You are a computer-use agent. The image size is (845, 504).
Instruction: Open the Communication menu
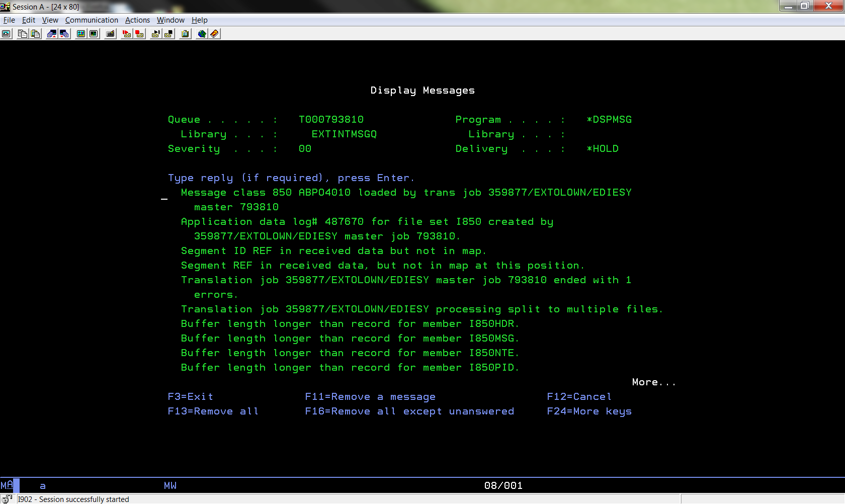pyautogui.click(x=92, y=20)
